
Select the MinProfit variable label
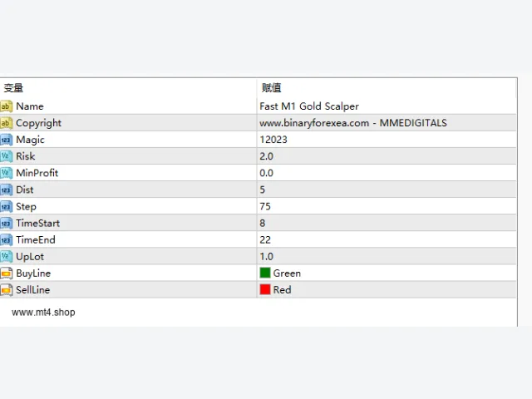pos(37,173)
